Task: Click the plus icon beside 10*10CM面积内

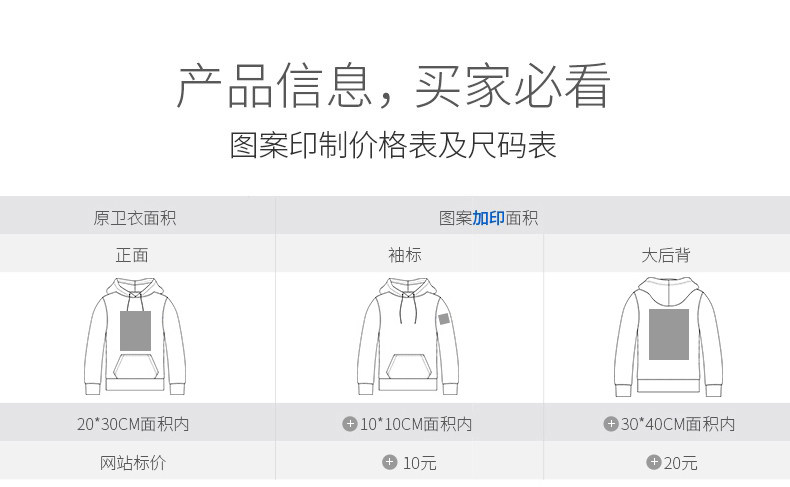Action: (x=350, y=424)
